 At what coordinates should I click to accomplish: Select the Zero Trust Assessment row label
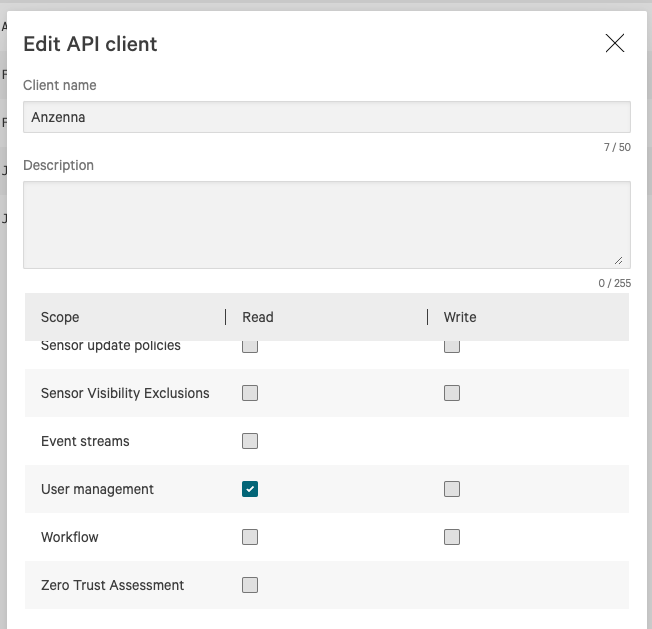[112, 585]
